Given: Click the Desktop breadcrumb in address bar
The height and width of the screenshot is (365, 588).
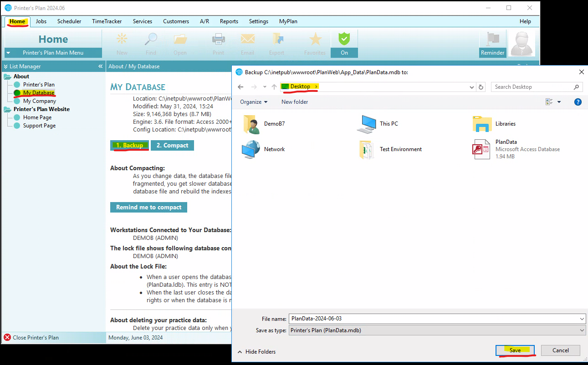Looking at the screenshot, I should 300,86.
